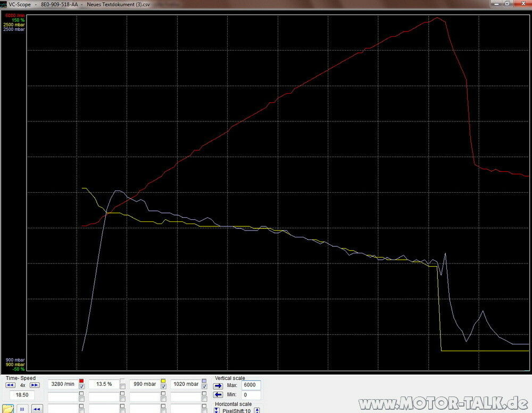
Task: Click the speed-up time speed arrow button
Action: [34, 384]
